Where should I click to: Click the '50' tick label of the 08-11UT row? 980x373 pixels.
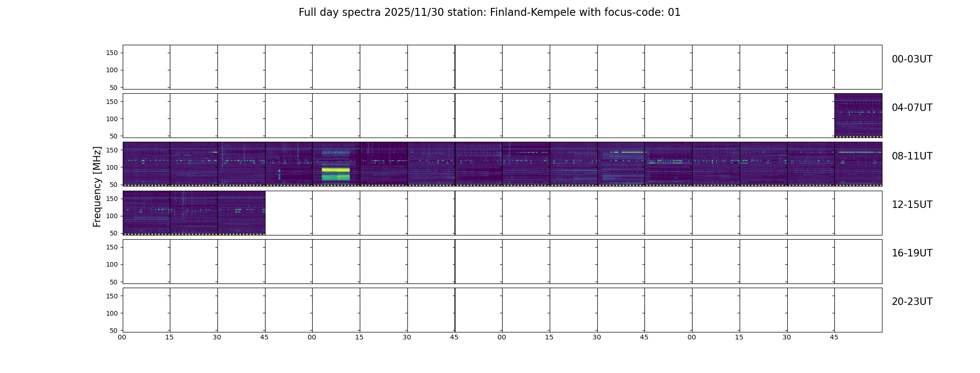114,185
